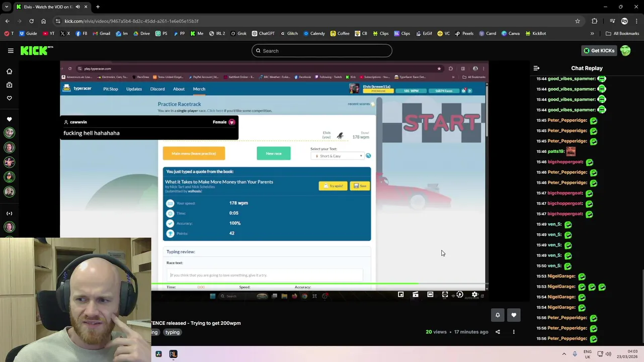Click ven_5 username at 15:50
644x362 pixels.
[x=554, y=265]
